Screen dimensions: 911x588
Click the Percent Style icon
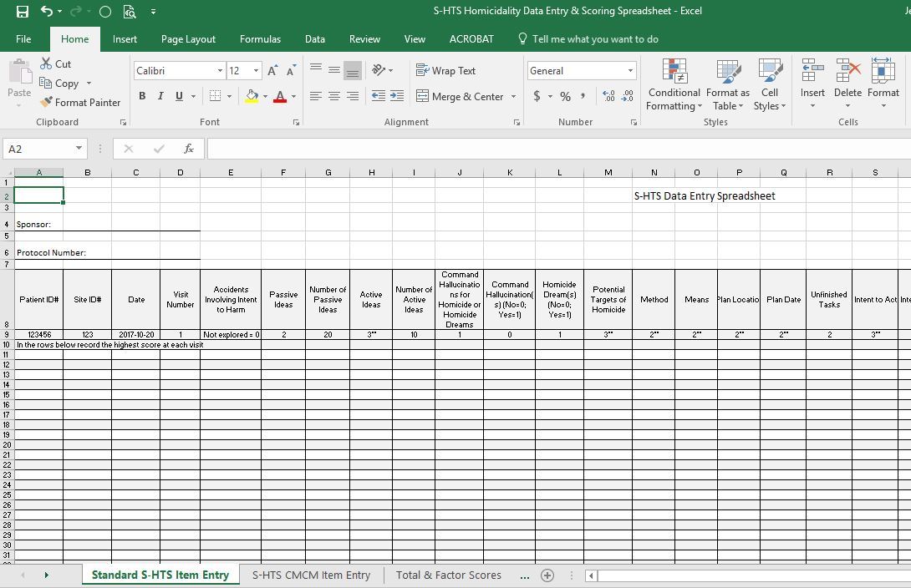pos(565,97)
